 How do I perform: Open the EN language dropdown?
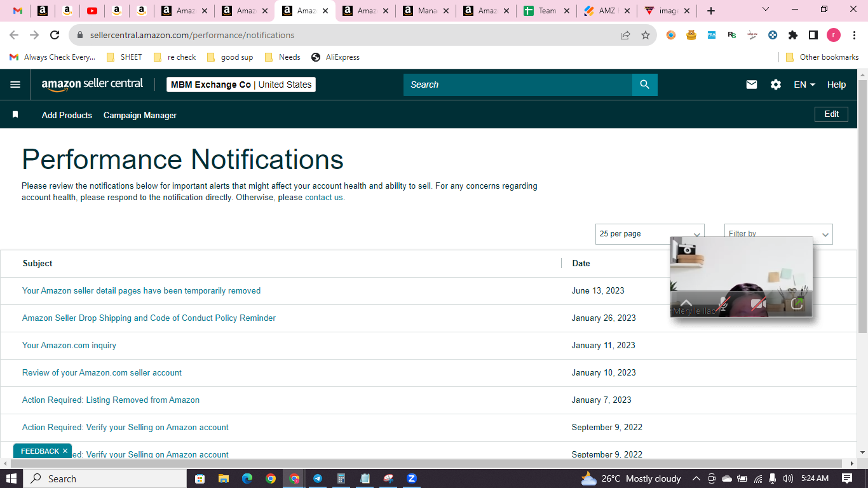pyautogui.click(x=804, y=85)
